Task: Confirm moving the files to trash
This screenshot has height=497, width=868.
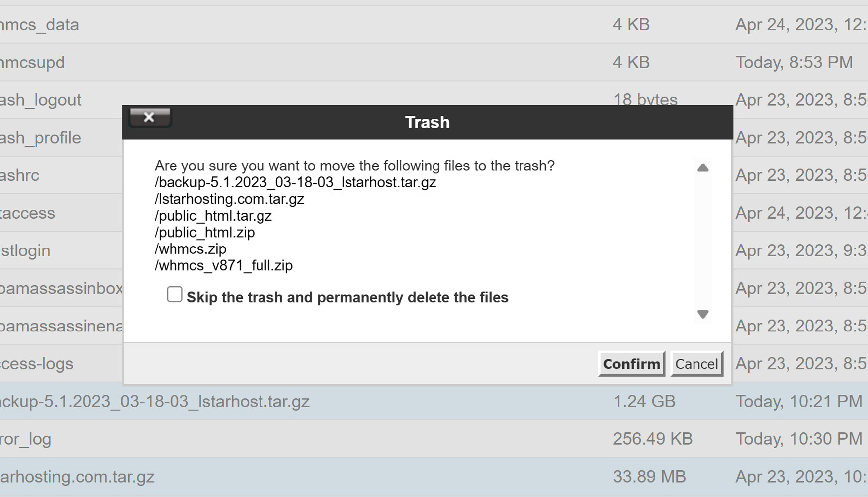Action: coord(631,364)
